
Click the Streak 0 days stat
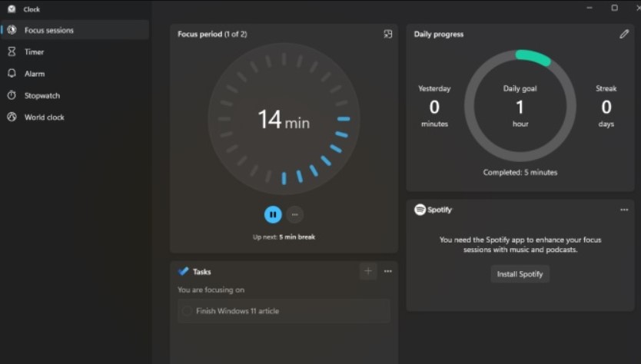click(x=606, y=106)
